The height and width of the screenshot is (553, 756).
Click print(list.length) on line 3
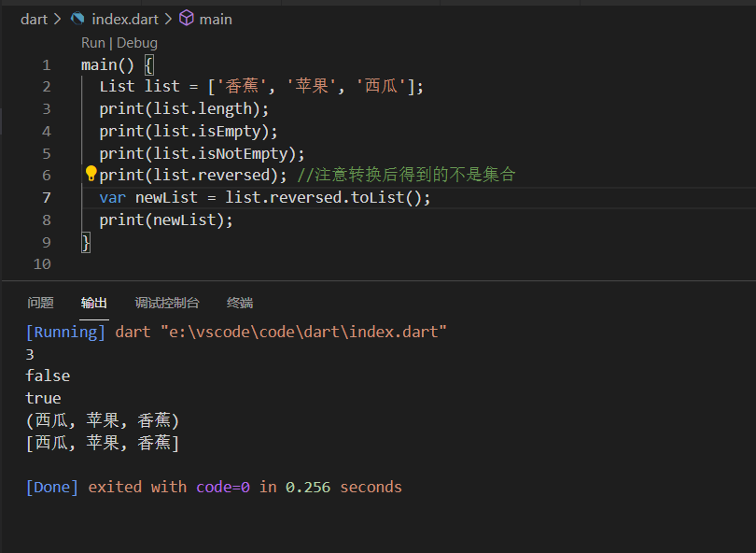click(x=184, y=109)
